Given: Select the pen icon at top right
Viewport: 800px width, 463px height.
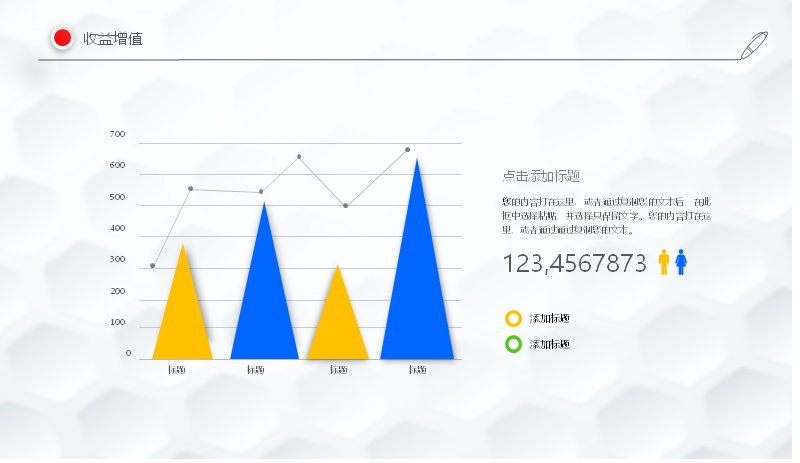Looking at the screenshot, I should pos(754,45).
